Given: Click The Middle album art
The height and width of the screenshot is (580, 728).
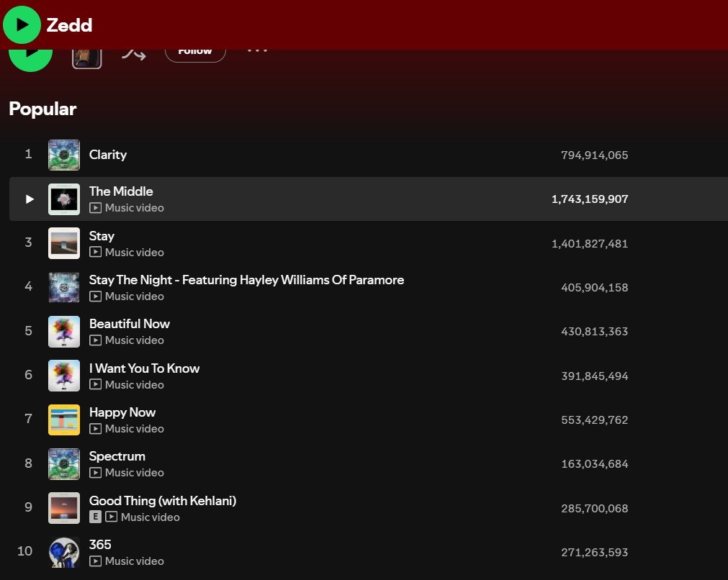Looking at the screenshot, I should coord(64,199).
